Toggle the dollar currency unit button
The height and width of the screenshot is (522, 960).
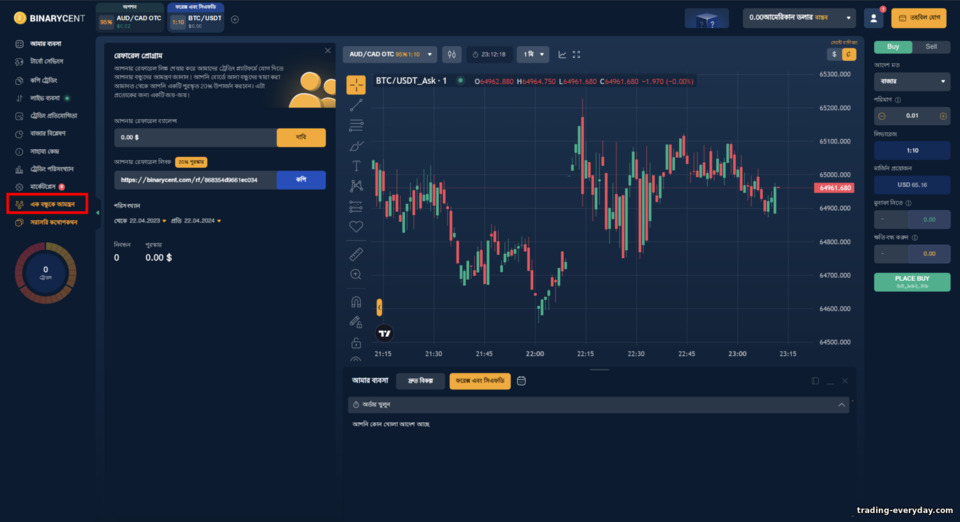tap(833, 54)
